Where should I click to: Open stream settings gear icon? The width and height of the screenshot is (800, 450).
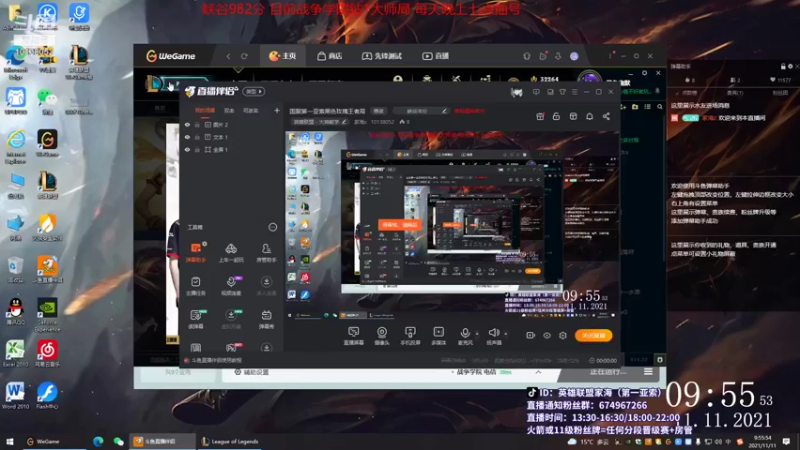pos(563,335)
